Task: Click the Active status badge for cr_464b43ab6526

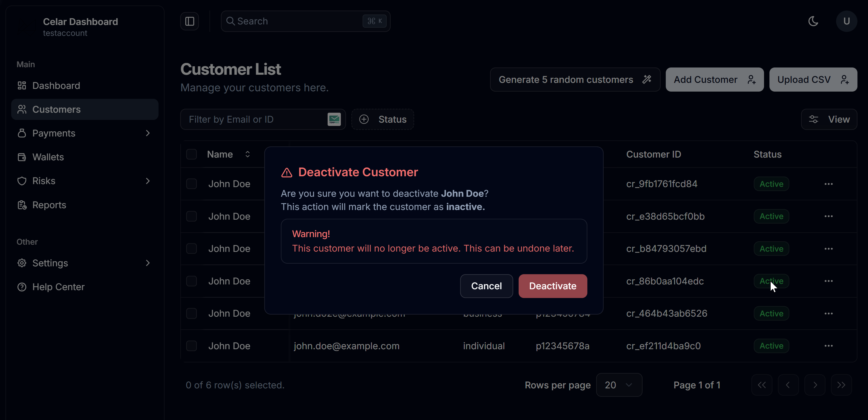Action: coord(771,314)
